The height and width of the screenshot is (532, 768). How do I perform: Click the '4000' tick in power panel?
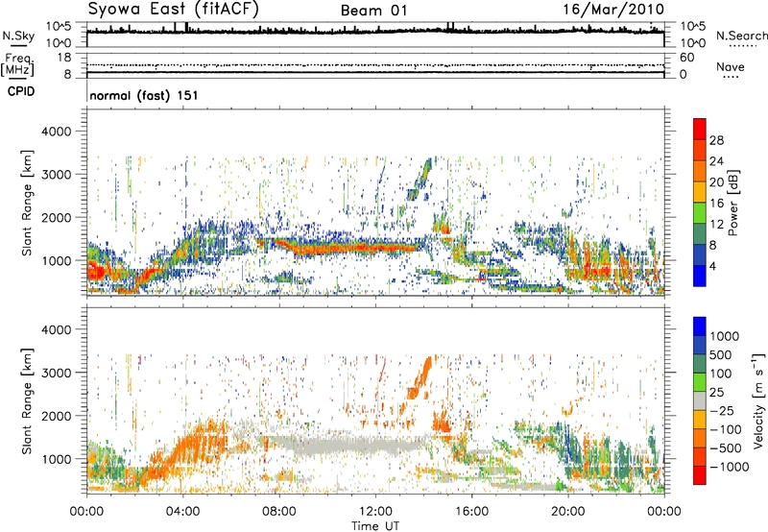pyautogui.click(x=57, y=132)
